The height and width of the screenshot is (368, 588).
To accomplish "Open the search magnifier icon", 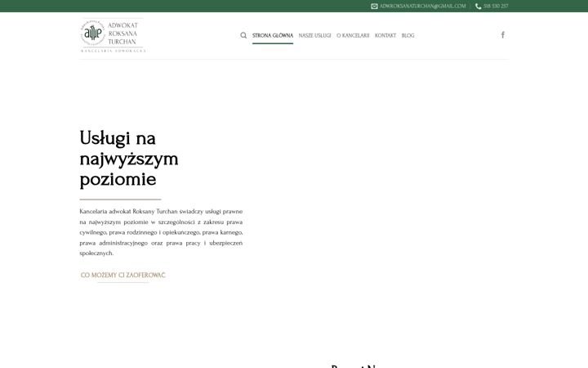I will pos(243,35).
